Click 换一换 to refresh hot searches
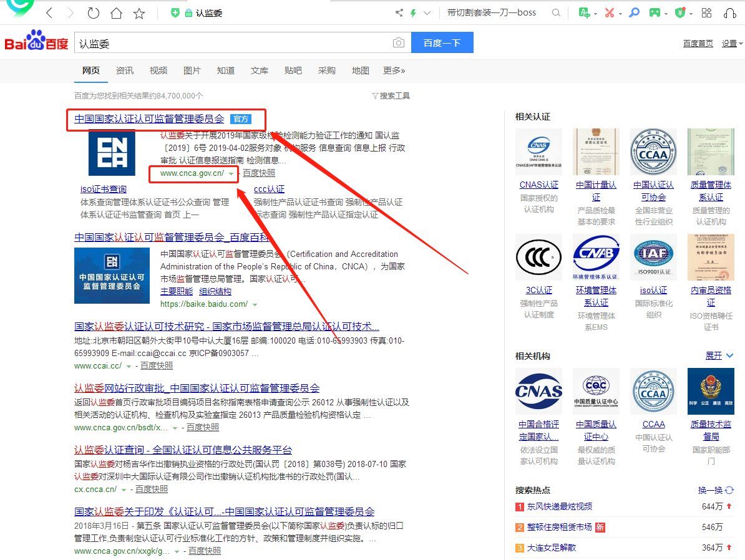 (711, 490)
